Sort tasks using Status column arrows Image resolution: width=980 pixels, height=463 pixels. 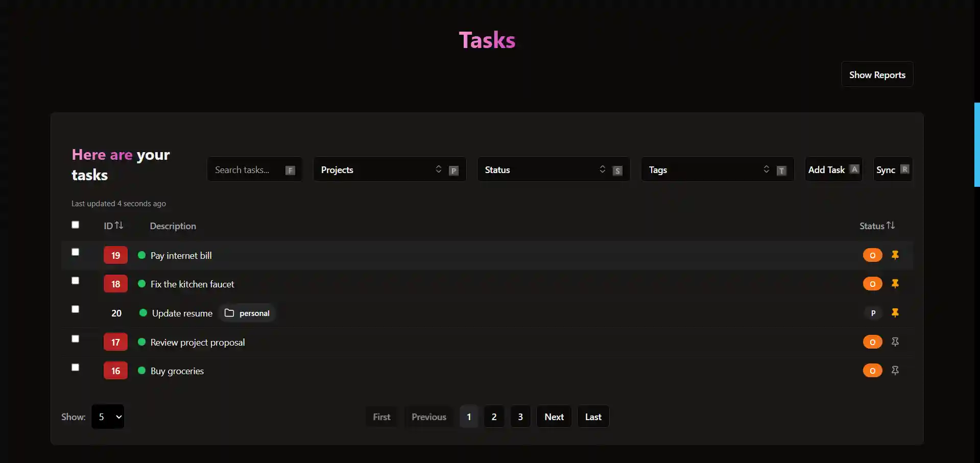point(890,226)
